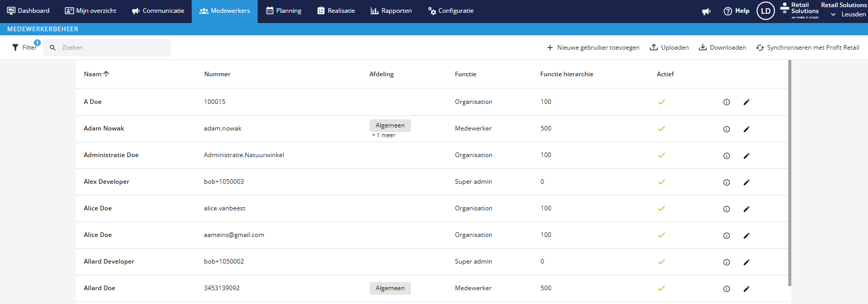Sort by Functie hierarchie column header

pos(566,74)
